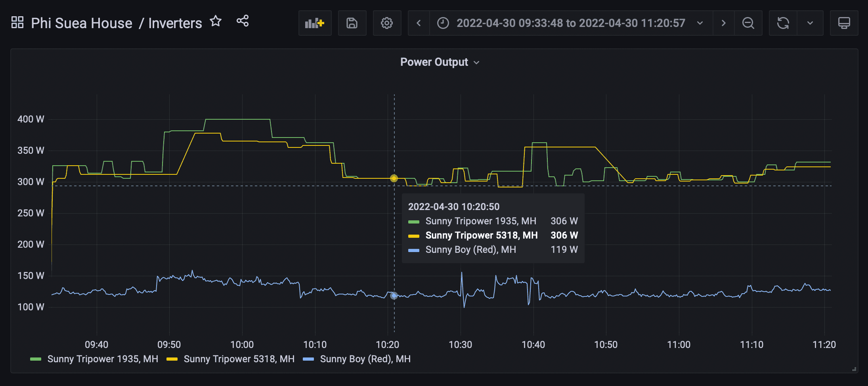Star the Inverters dashboard
The height and width of the screenshot is (386, 868).
(x=216, y=21)
